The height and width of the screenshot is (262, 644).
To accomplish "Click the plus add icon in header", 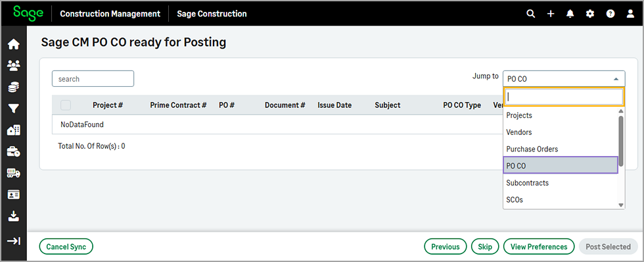I will click(551, 14).
